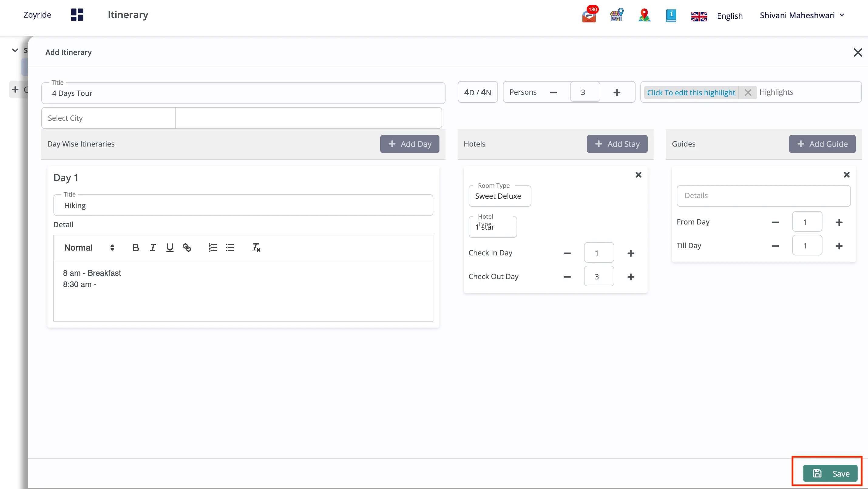The height and width of the screenshot is (489, 868).
Task: Click the Zoyride brand name
Action: pyautogui.click(x=37, y=15)
